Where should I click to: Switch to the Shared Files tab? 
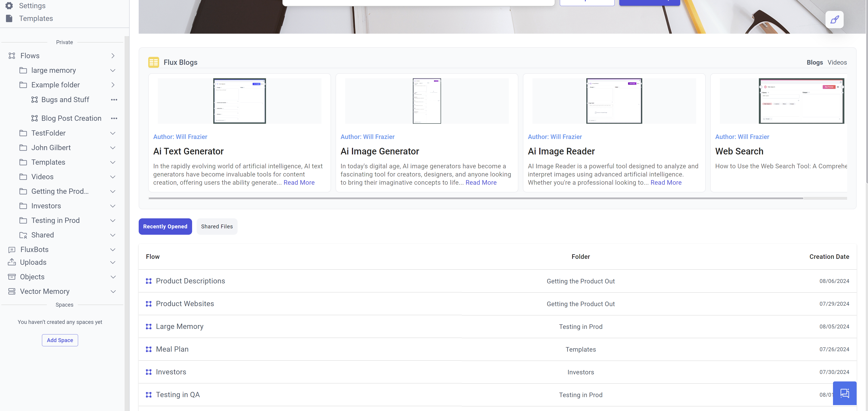[217, 227]
